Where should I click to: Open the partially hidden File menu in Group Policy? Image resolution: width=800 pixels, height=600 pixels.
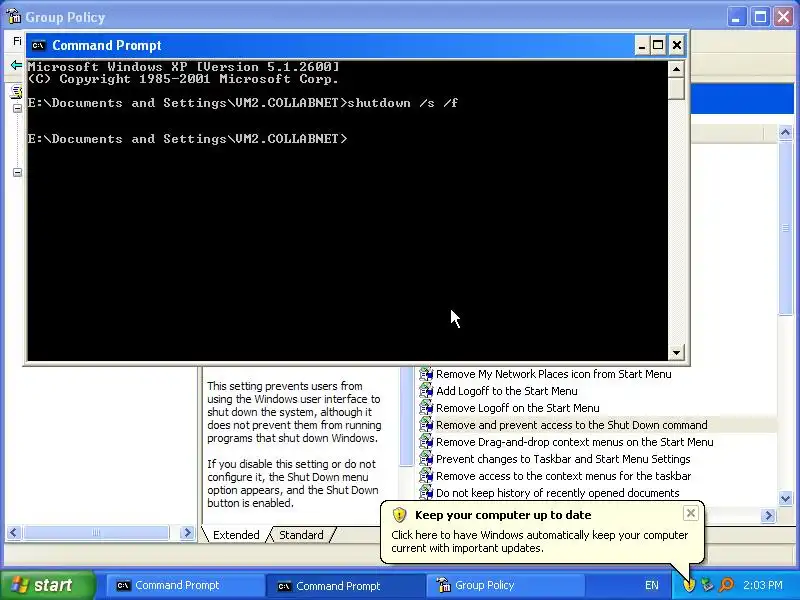tap(17, 41)
